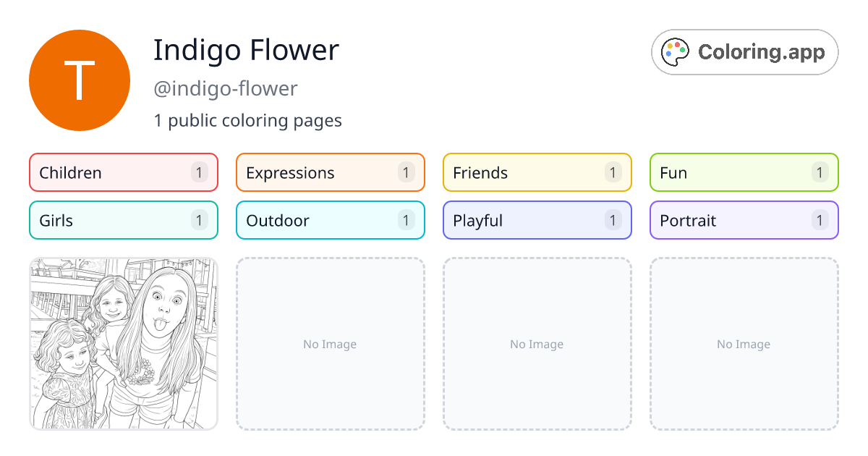Click the orange avatar with letter T

[79, 80]
